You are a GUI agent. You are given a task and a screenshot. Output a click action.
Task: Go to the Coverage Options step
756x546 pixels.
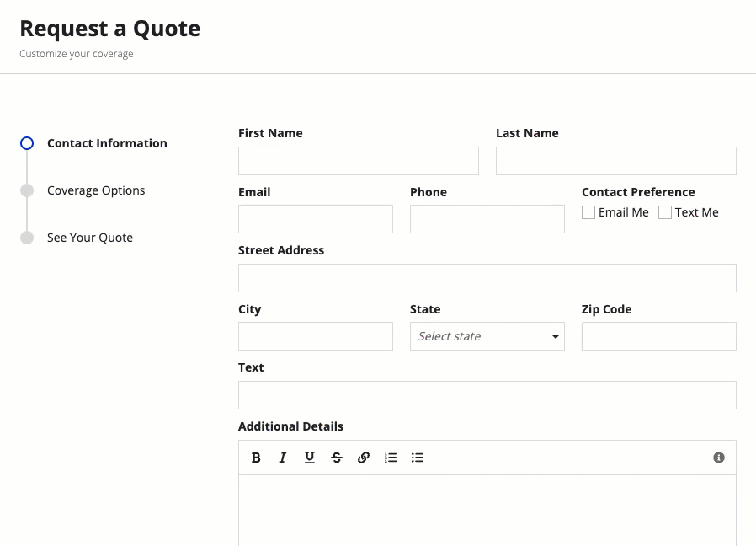click(x=96, y=190)
